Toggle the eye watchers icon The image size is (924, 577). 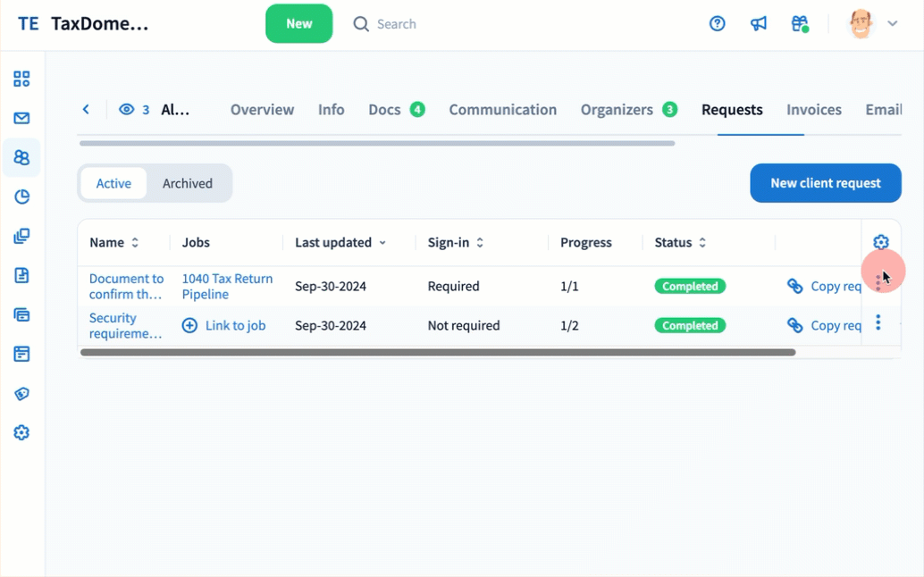pyautogui.click(x=127, y=110)
